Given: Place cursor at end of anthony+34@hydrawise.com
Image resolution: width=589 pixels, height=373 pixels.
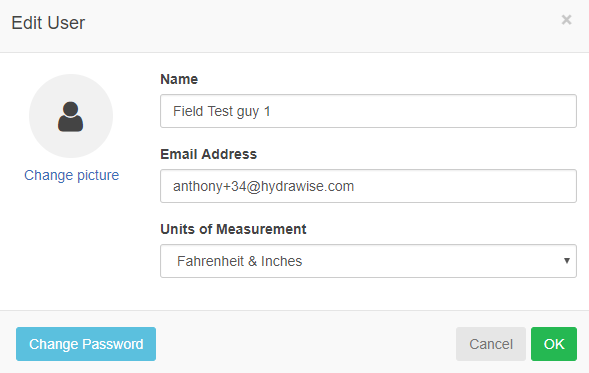Looking at the screenshot, I should coord(355,186).
